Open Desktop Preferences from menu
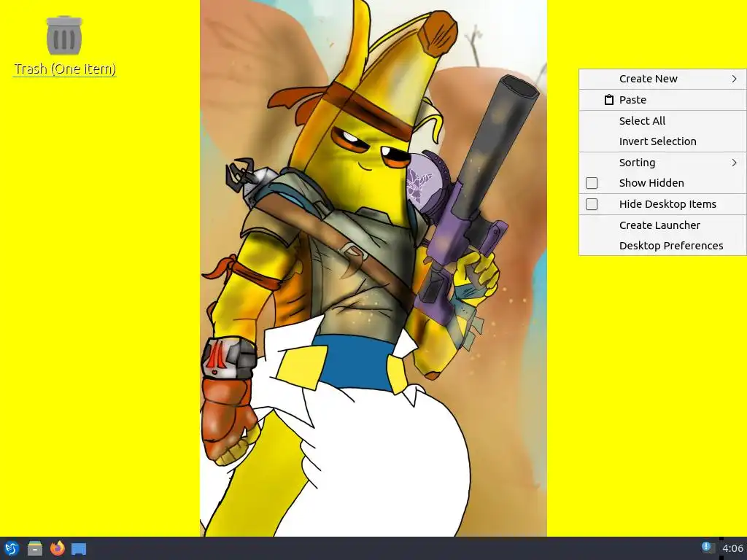The width and height of the screenshot is (747, 560). [x=662, y=246]
